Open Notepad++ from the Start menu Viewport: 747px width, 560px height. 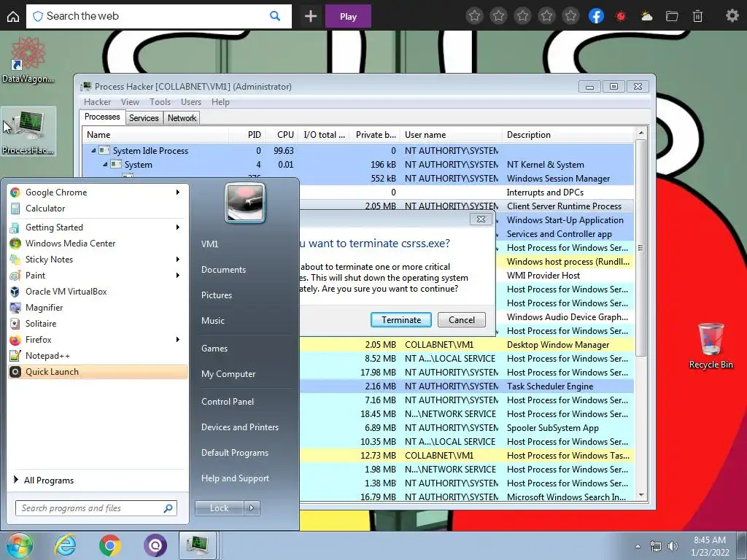[98, 356]
